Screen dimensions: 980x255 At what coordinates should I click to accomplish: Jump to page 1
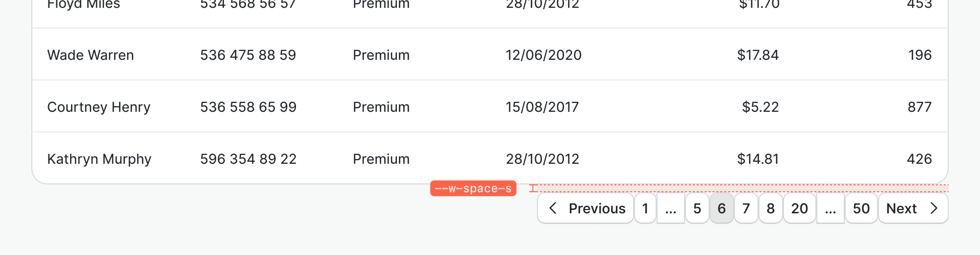pyautogui.click(x=645, y=208)
